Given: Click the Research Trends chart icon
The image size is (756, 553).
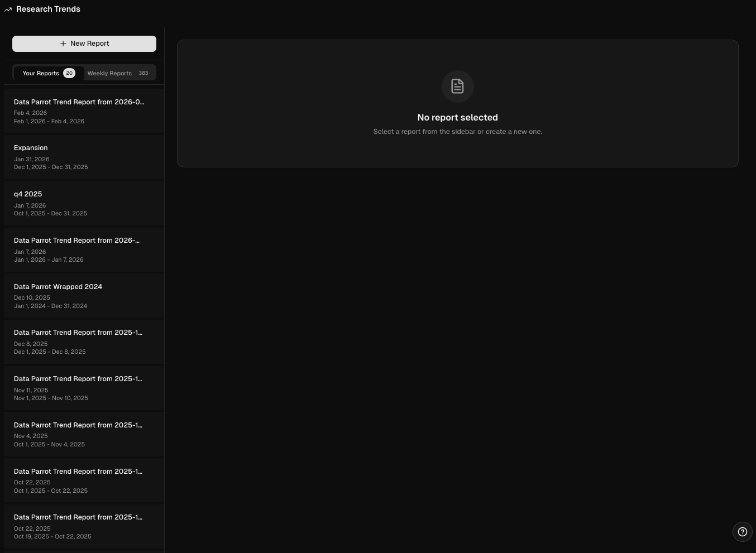Looking at the screenshot, I should click(x=8, y=9).
